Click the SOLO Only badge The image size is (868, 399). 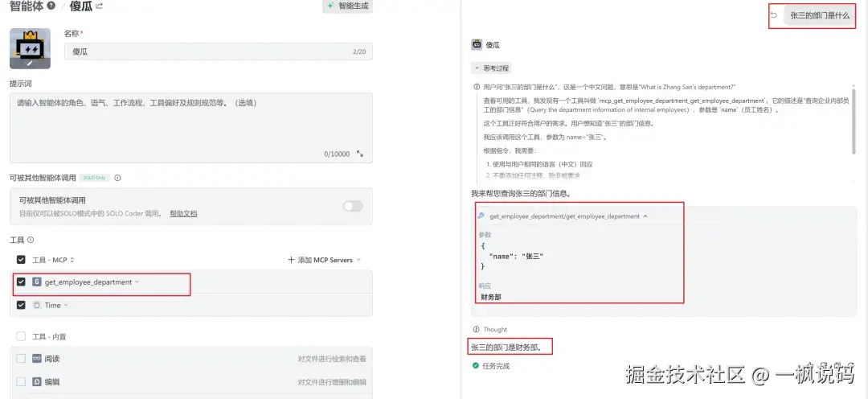pyautogui.click(x=95, y=178)
